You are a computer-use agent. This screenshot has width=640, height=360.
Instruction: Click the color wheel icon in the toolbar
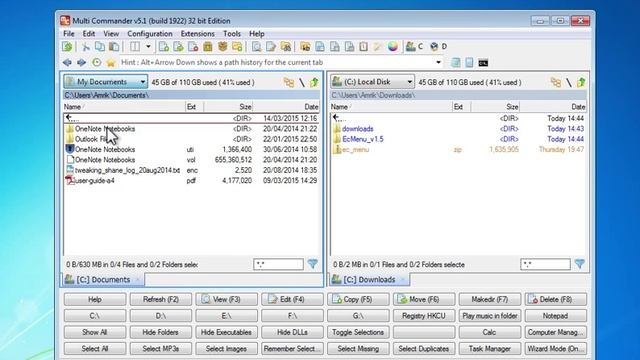click(x=393, y=47)
